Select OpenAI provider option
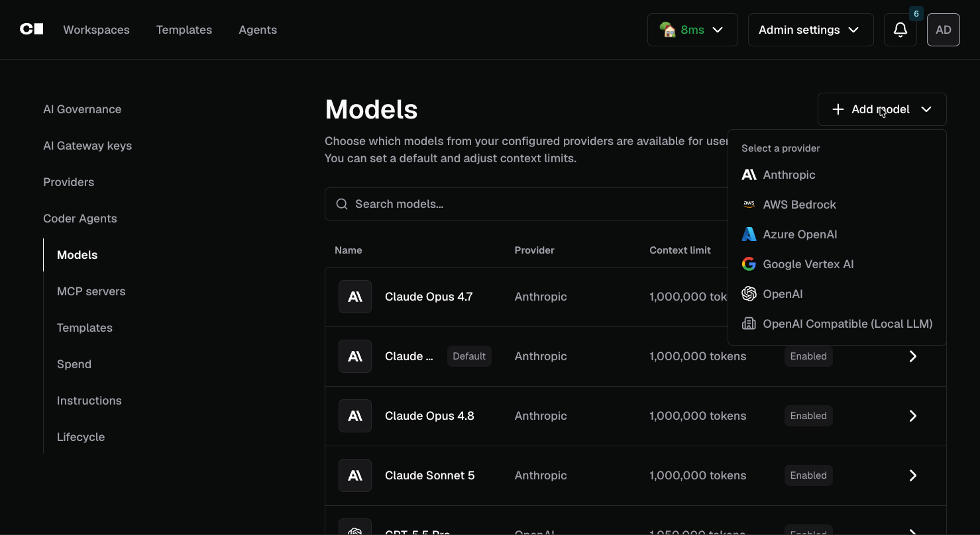Image resolution: width=980 pixels, height=535 pixels. pos(837,294)
